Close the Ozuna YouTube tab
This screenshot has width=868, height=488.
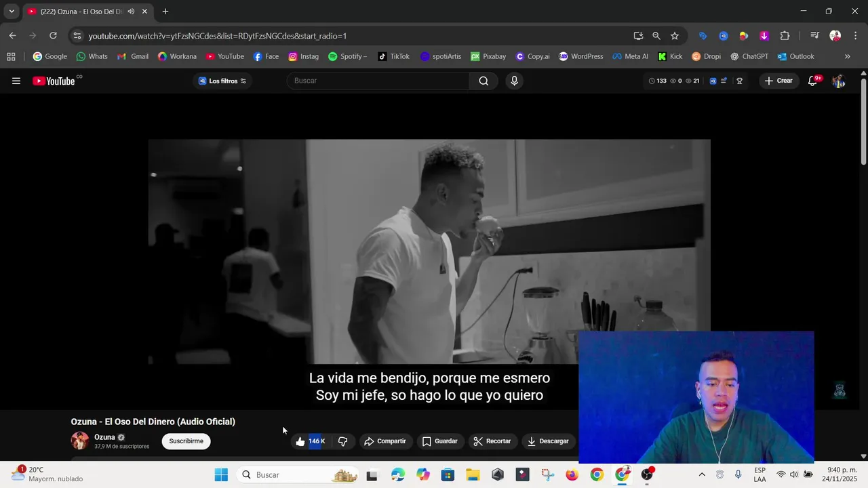pyautogui.click(x=144, y=12)
